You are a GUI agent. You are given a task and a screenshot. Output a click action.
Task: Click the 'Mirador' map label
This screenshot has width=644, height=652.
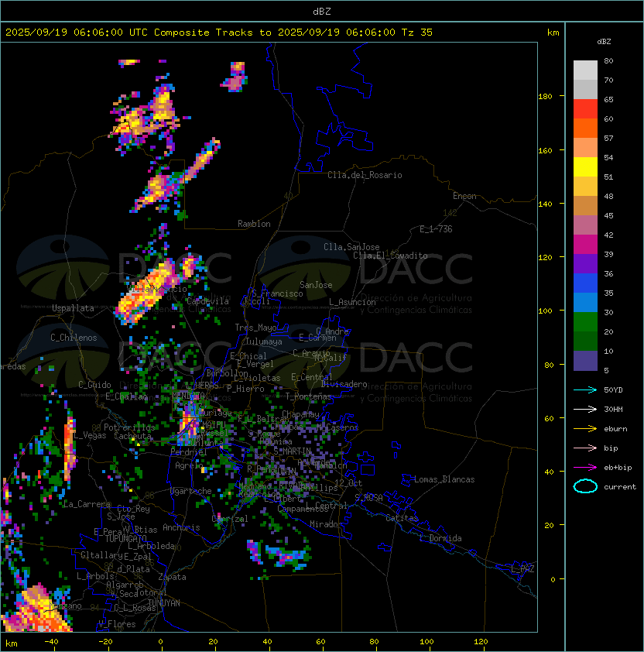pyautogui.click(x=326, y=524)
